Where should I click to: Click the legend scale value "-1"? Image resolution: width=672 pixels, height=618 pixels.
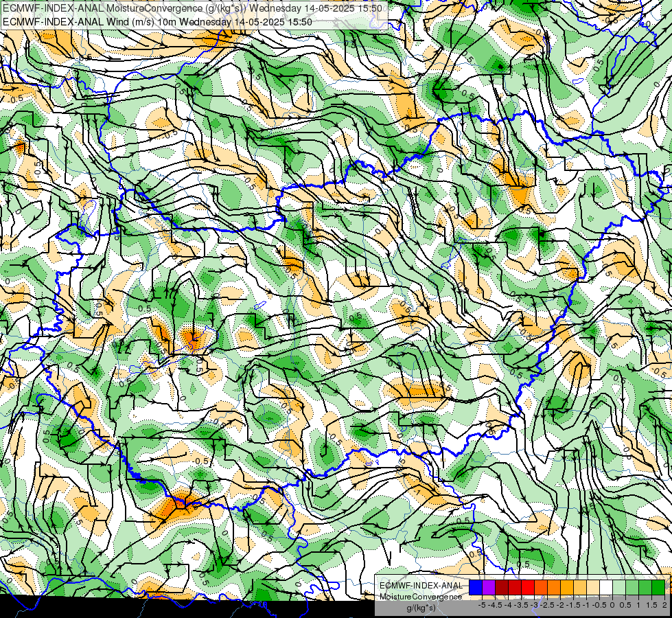click(586, 605)
